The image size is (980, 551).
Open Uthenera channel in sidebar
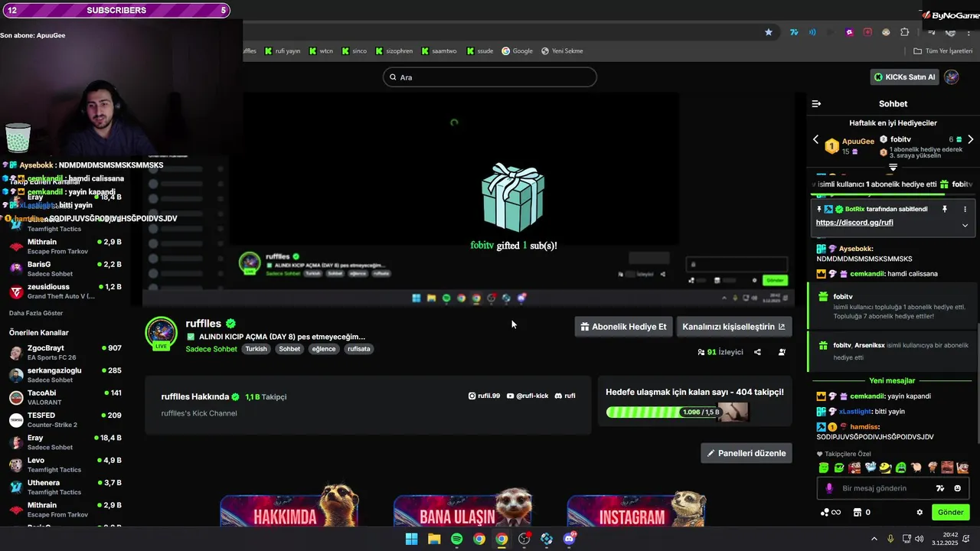pyautogui.click(x=65, y=487)
